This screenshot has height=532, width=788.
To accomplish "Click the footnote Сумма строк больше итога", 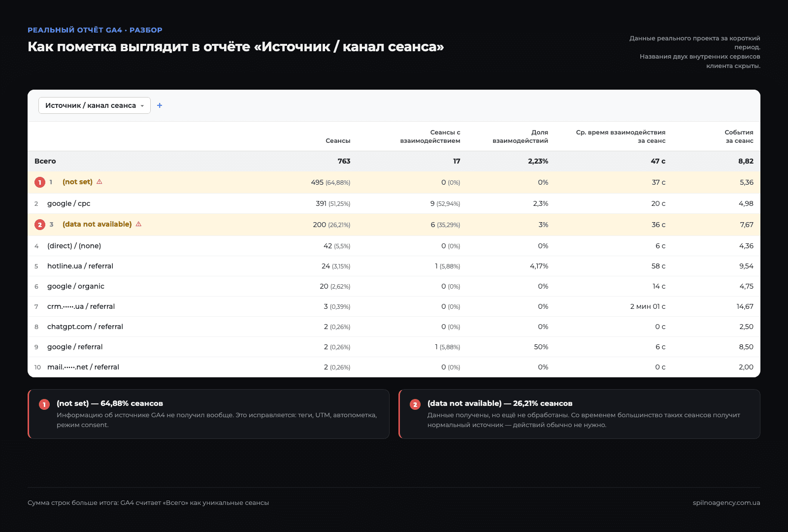I will coord(148,503).
